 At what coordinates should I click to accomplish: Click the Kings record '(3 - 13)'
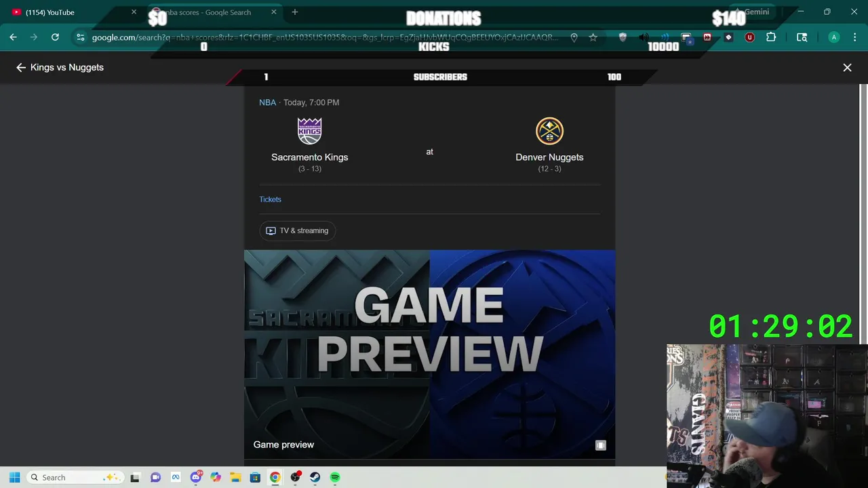(x=310, y=169)
